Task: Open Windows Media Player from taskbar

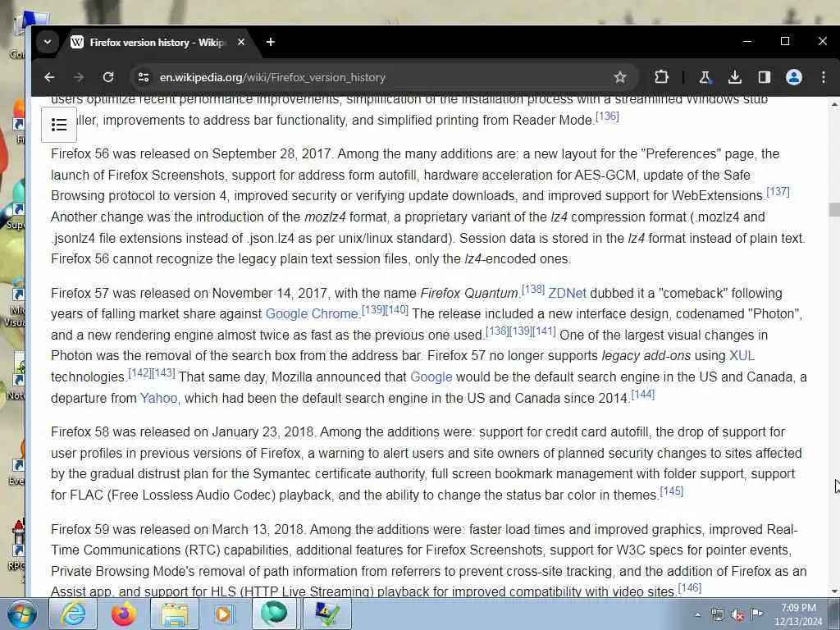Action: 224,614
